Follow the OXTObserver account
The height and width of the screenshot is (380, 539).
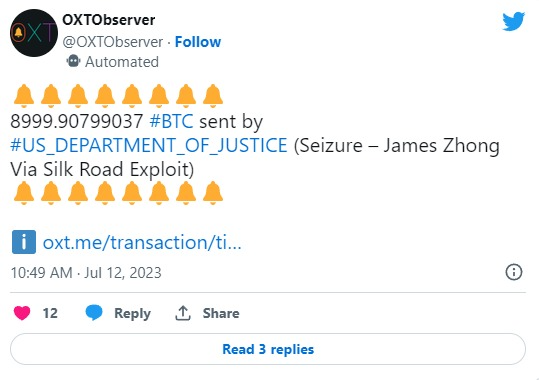(198, 42)
